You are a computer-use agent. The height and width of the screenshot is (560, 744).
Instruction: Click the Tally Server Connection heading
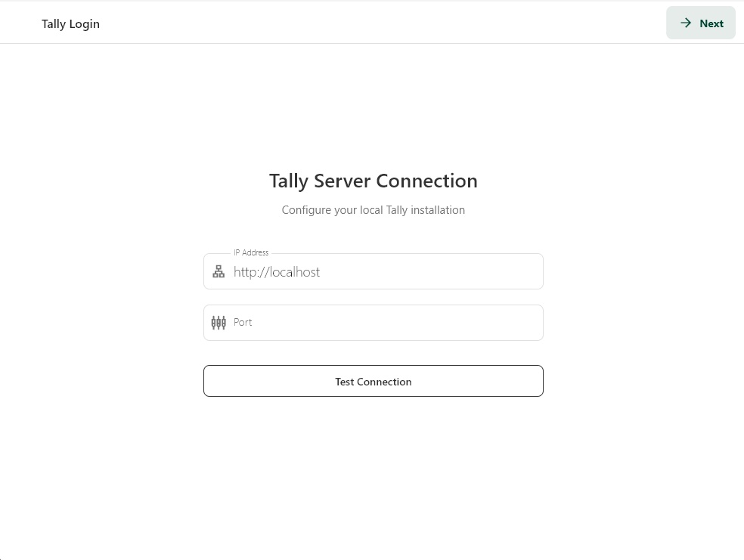pyautogui.click(x=373, y=181)
